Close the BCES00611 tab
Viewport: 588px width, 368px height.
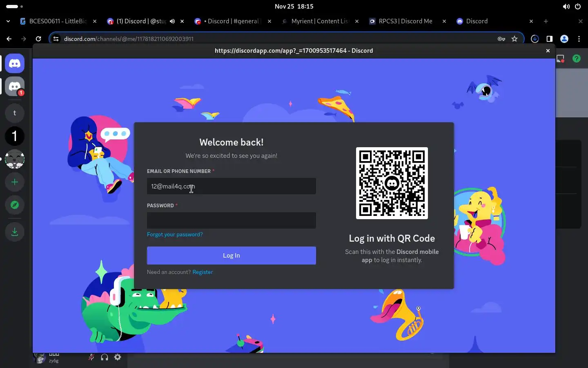[x=95, y=21]
